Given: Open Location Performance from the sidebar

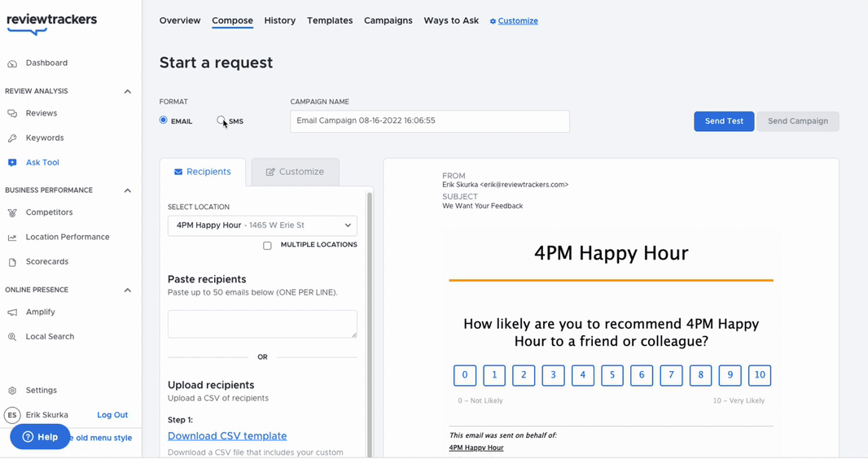Looking at the screenshot, I should (x=68, y=237).
